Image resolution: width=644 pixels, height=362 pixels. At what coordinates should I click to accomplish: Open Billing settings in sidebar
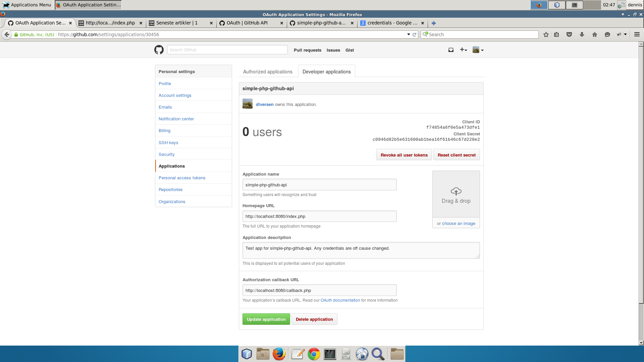[x=194, y=130]
